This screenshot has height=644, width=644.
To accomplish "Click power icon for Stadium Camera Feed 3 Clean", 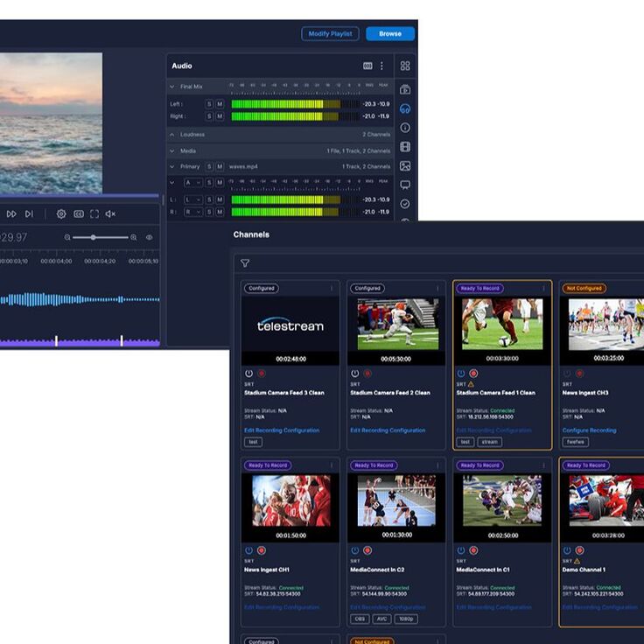I will click(x=248, y=374).
